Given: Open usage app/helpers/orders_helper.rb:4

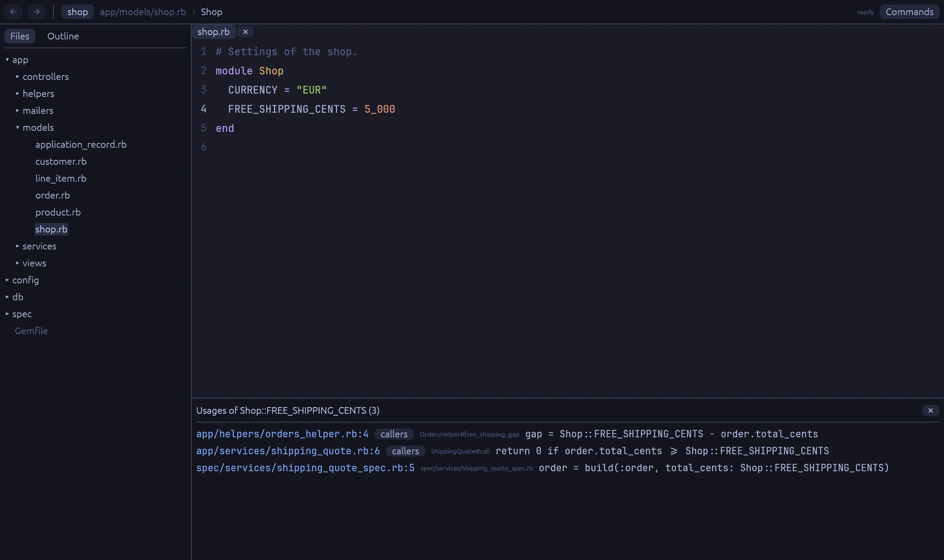Looking at the screenshot, I should (282, 434).
